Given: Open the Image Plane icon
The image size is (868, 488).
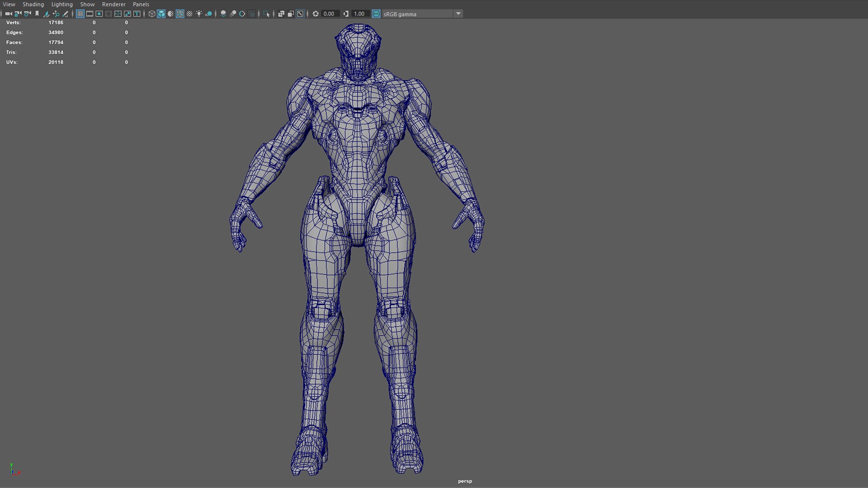Looking at the screenshot, I should (x=46, y=14).
